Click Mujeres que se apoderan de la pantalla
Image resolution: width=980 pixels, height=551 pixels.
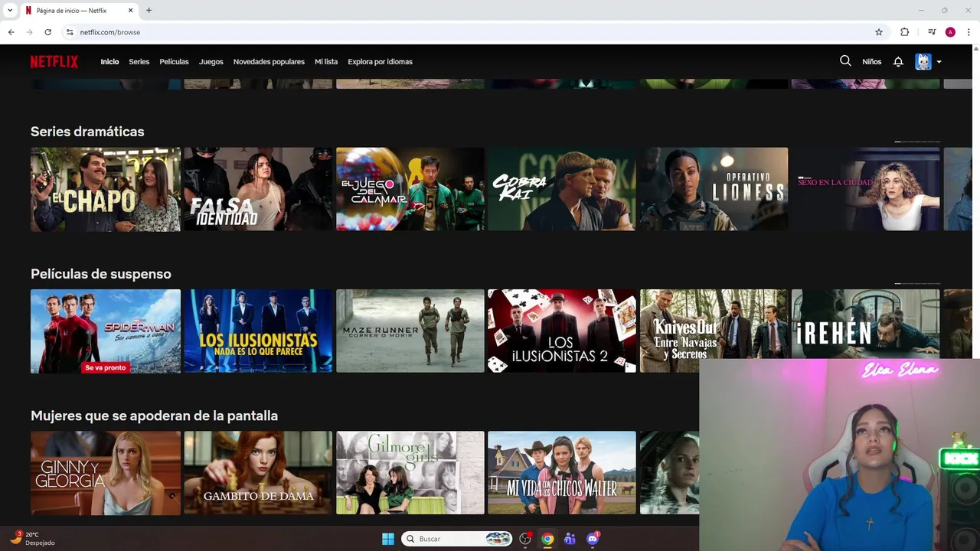154,416
